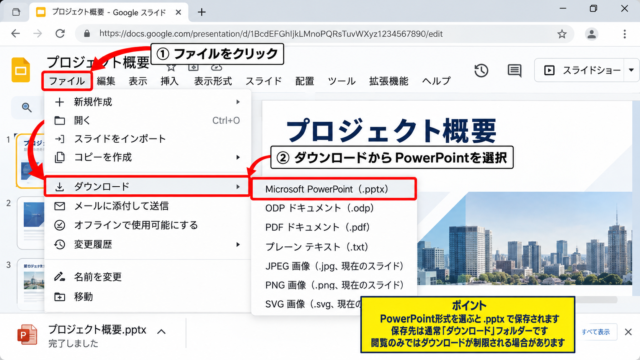Open the tab search button
640x360 pixels.
[x=16, y=12]
